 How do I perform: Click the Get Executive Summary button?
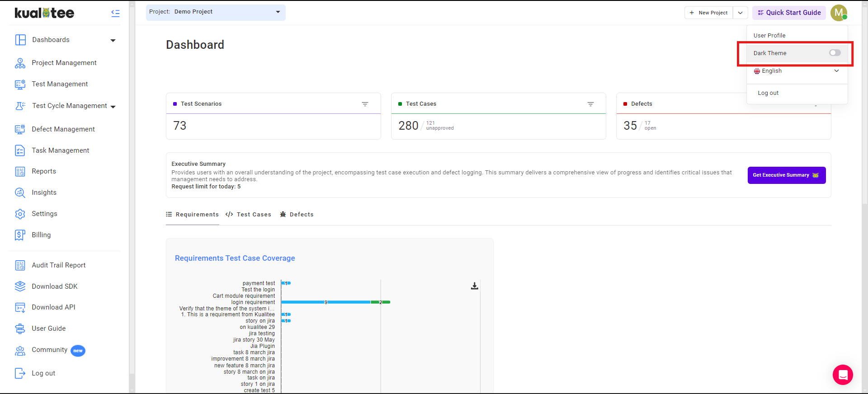[786, 175]
